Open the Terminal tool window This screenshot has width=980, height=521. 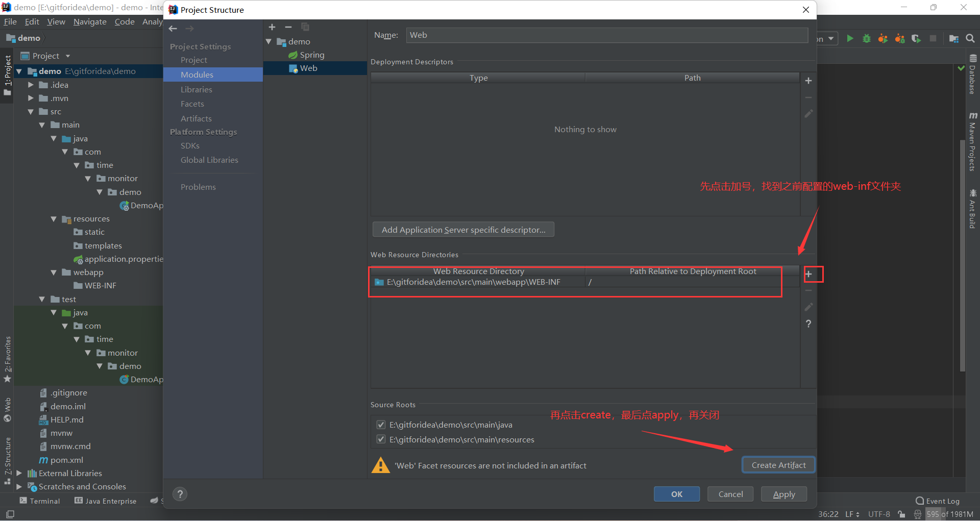(x=40, y=501)
